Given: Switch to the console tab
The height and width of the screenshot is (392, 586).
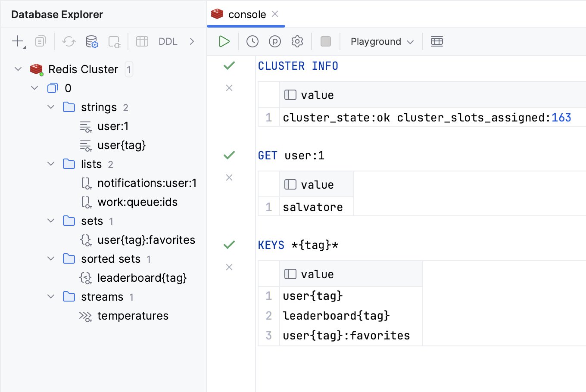Looking at the screenshot, I should (246, 14).
